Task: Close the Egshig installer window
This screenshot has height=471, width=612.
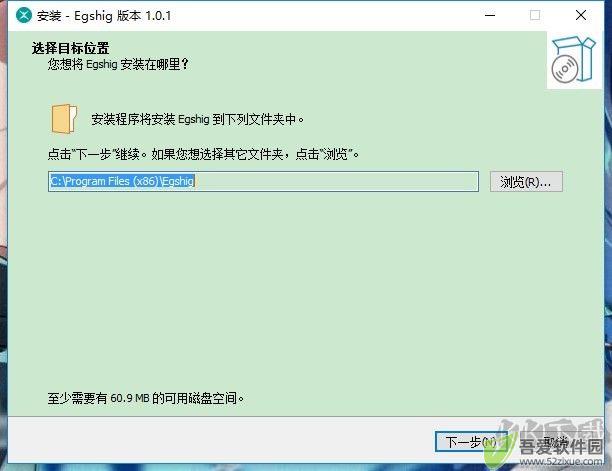Action: [x=580, y=16]
